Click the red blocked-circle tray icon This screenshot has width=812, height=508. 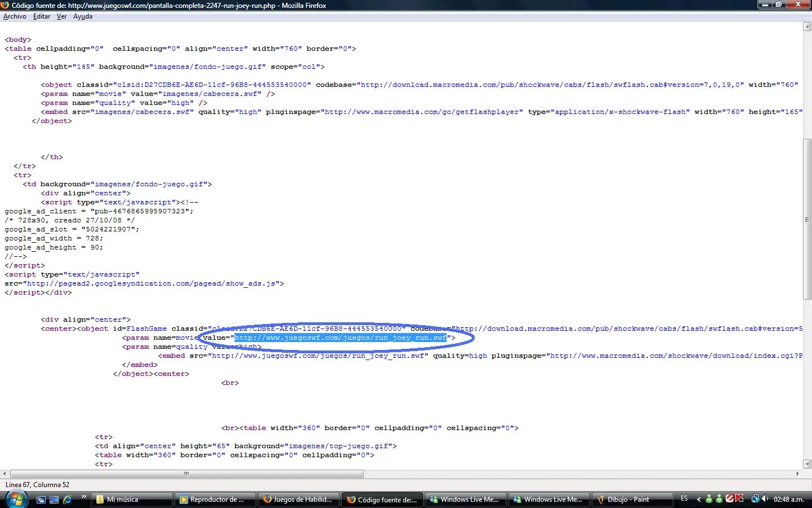[730, 499]
